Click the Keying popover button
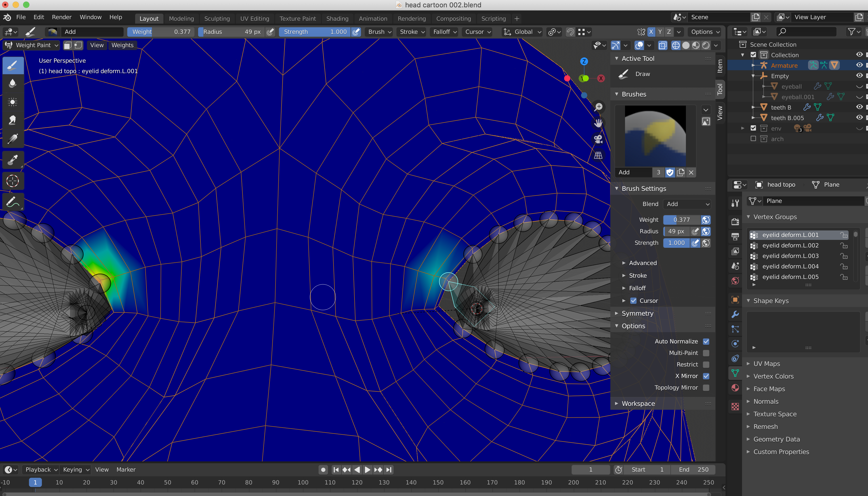The image size is (868, 496). [76, 470]
